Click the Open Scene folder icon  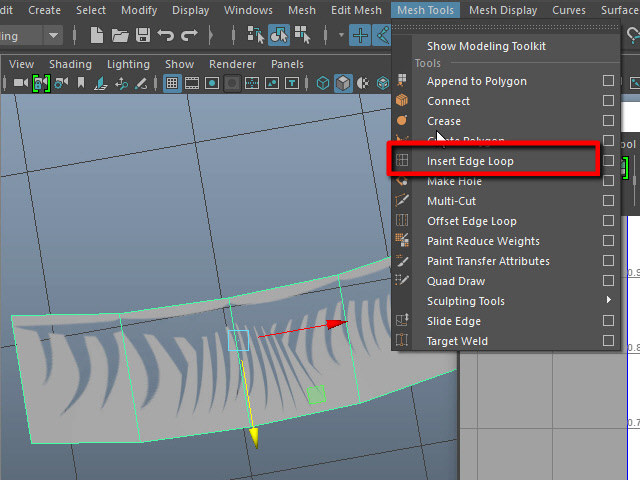click(x=120, y=36)
